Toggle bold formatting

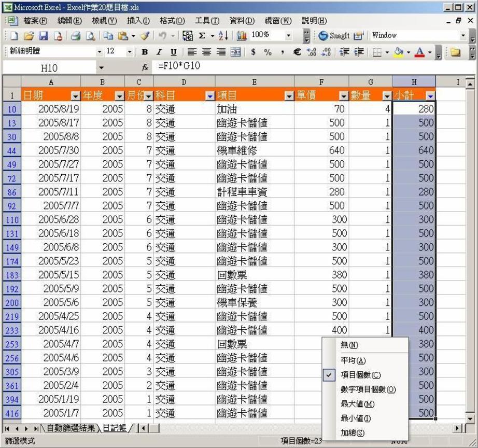click(145, 52)
